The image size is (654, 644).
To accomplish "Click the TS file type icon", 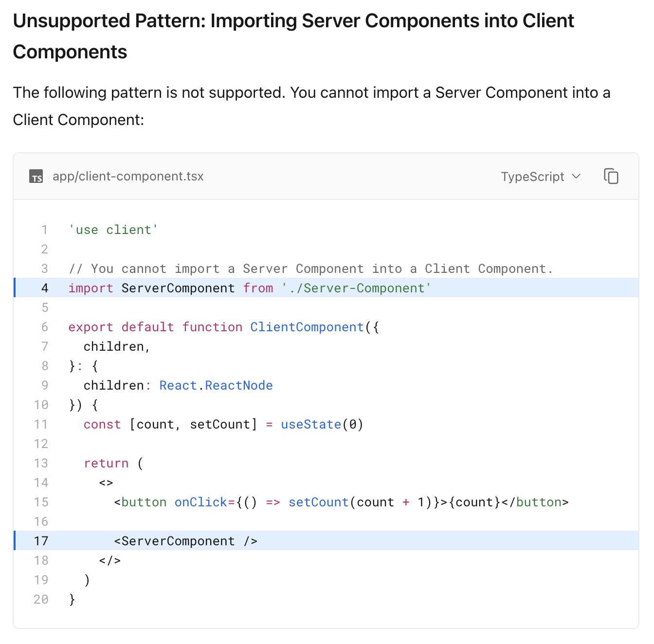I will (x=36, y=177).
